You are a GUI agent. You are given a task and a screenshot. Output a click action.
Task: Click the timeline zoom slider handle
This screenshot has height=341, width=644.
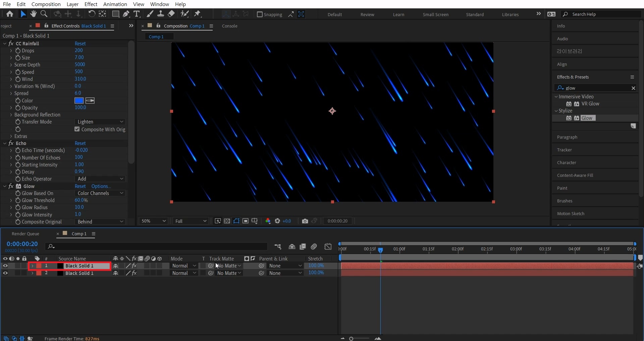(351, 339)
